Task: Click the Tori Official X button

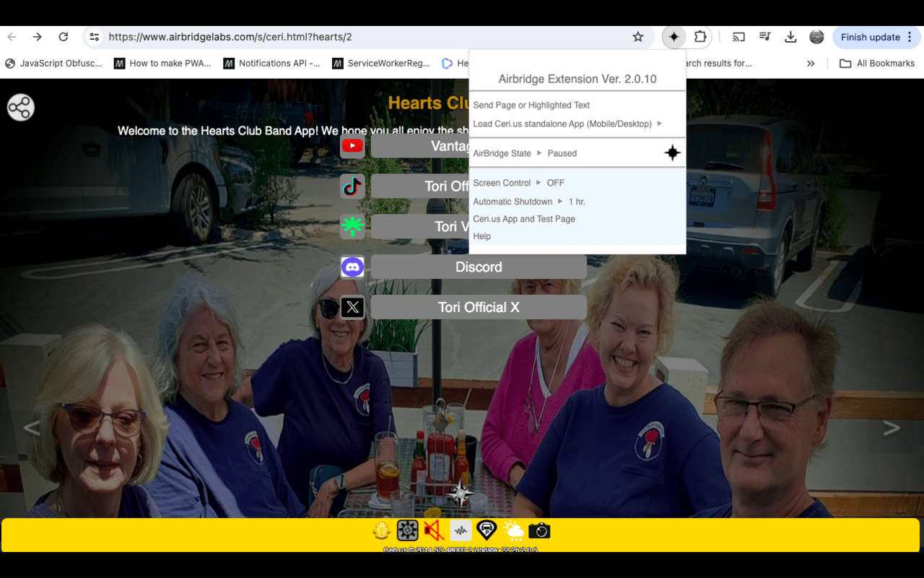Action: pyautogui.click(x=478, y=307)
